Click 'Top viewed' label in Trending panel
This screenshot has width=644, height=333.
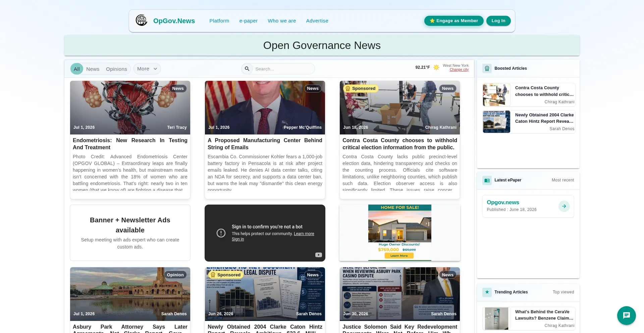tap(563, 292)
